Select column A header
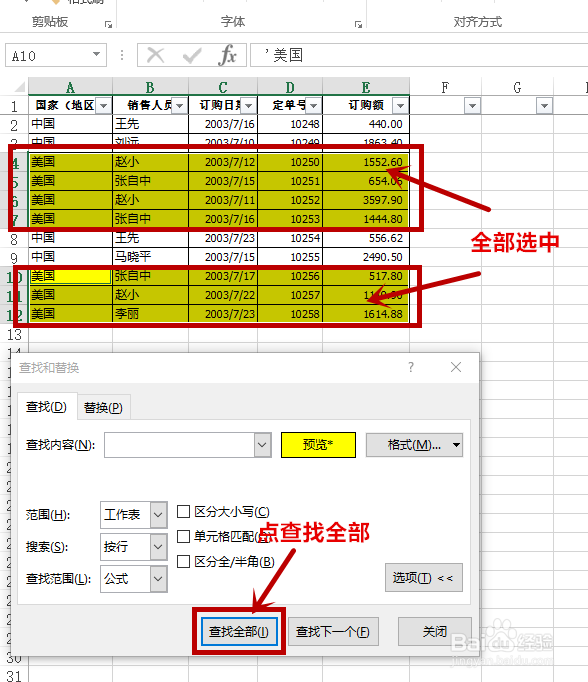Screen dimensions: 588x682 click(x=70, y=87)
